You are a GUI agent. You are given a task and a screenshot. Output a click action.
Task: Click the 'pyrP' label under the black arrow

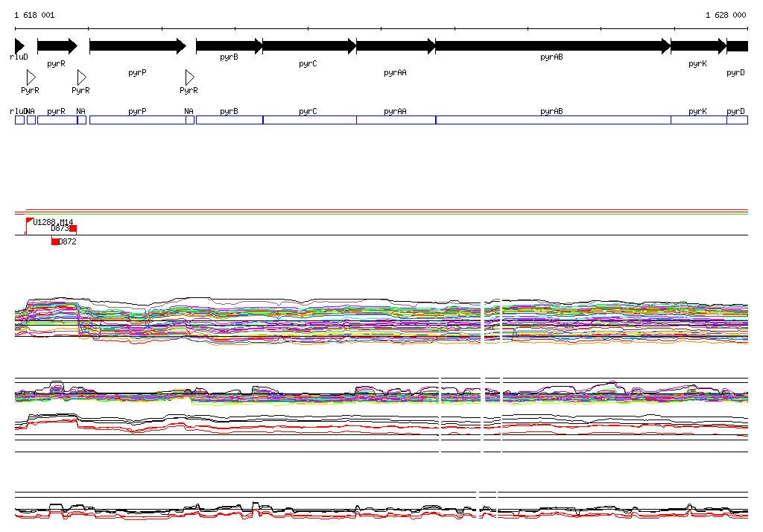pyautogui.click(x=137, y=72)
